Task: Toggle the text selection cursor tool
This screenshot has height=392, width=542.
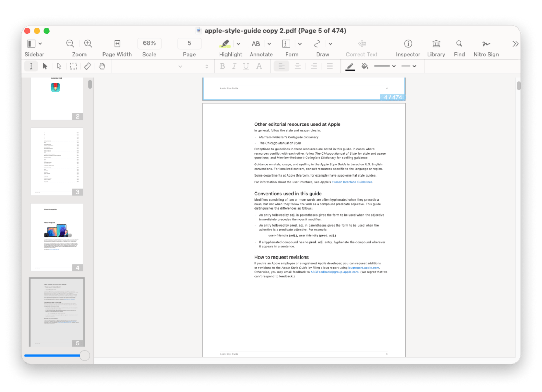Action: (31, 66)
